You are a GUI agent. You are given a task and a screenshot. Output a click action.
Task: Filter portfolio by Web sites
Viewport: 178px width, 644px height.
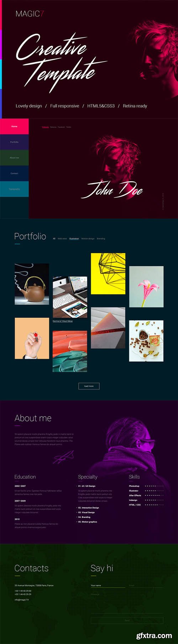pyautogui.click(x=62, y=239)
